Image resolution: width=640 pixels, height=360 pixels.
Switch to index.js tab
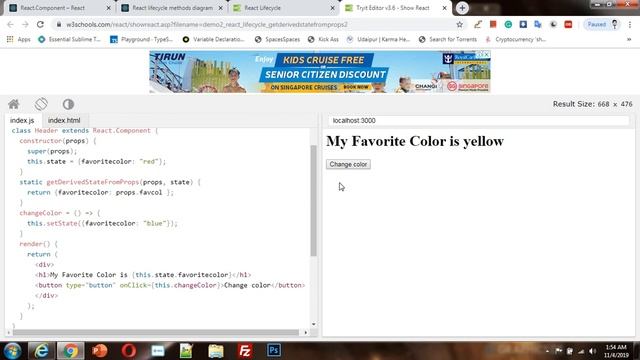coord(22,120)
